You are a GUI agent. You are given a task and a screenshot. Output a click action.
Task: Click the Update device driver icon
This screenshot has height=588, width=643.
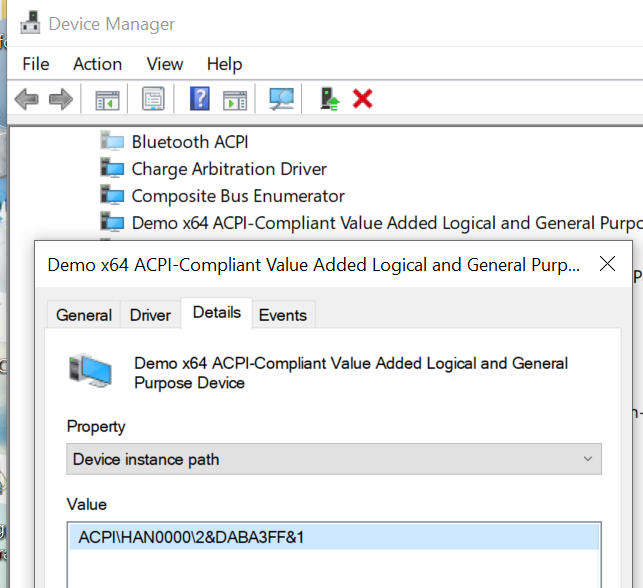point(330,99)
